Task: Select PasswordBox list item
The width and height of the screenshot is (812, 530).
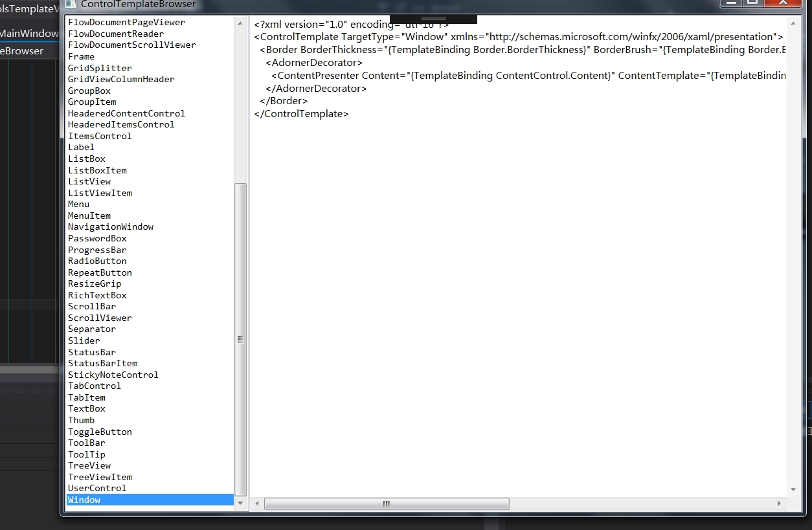Action: (150, 238)
